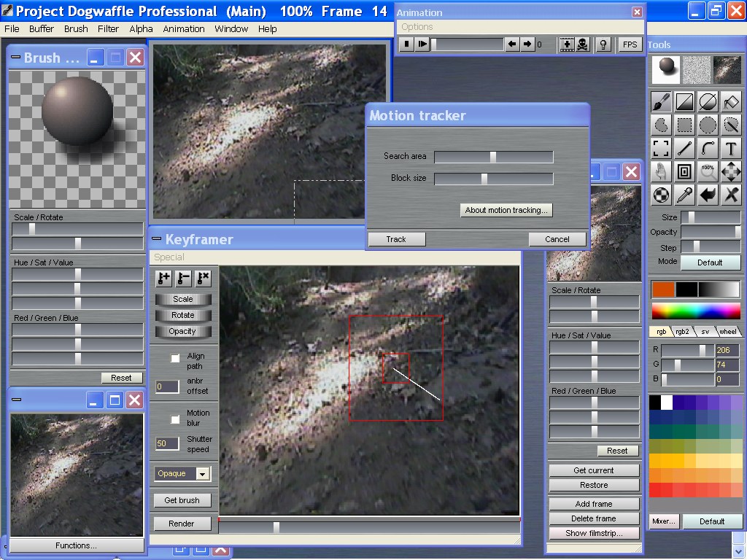
Task: Click the add keyframe icon in Keyframer
Action: coord(163,278)
